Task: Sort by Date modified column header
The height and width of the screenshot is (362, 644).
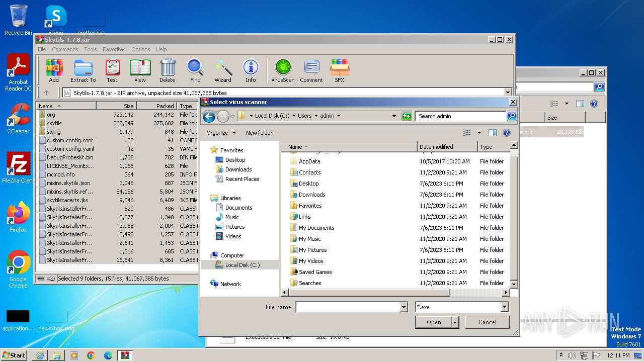Action: (447, 147)
